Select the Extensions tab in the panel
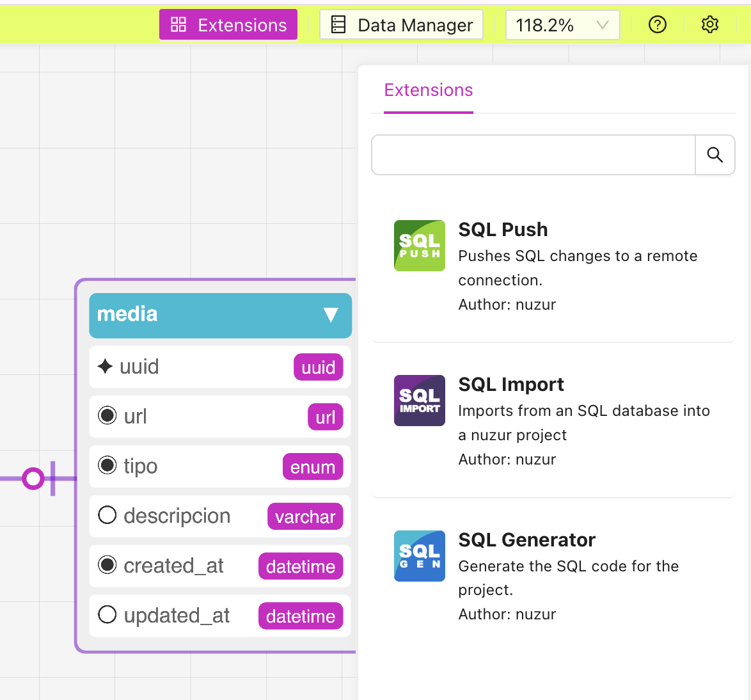 point(428,90)
